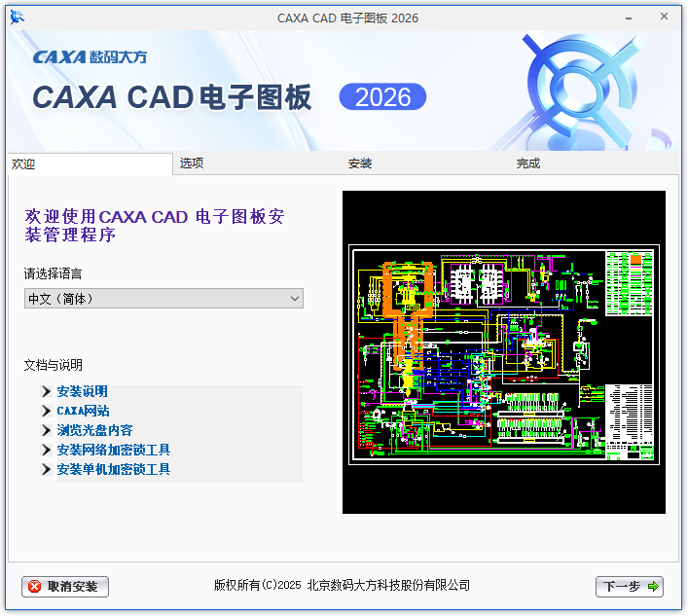Click the arrow icon beside 浏览光盘内容
The width and height of the screenshot is (688, 616).
click(46, 430)
